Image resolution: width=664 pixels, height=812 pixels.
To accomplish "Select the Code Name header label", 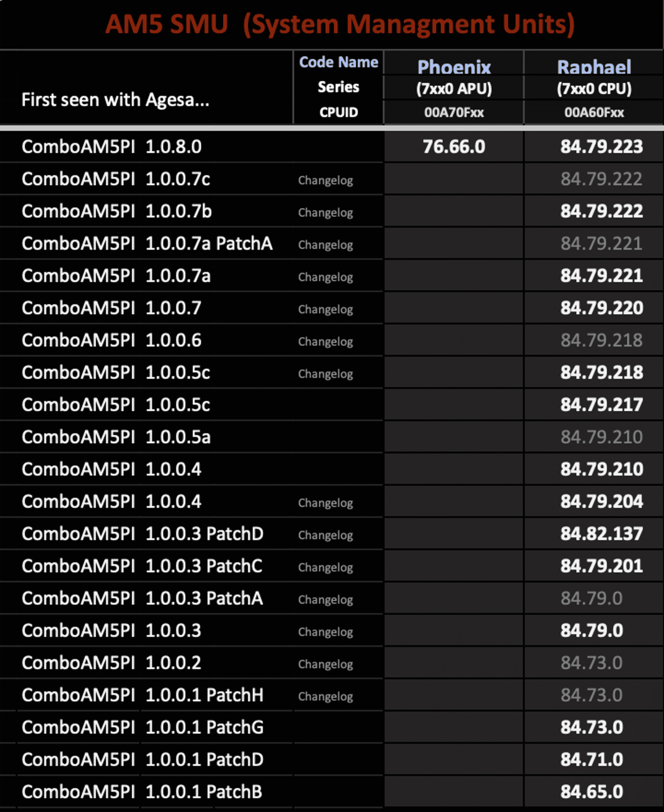I will pyautogui.click(x=339, y=62).
